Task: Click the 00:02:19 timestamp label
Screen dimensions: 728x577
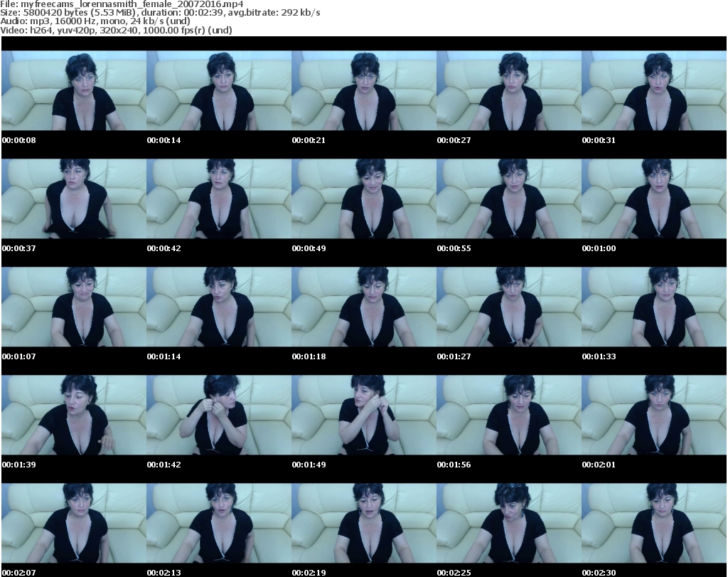Action: pos(309,573)
